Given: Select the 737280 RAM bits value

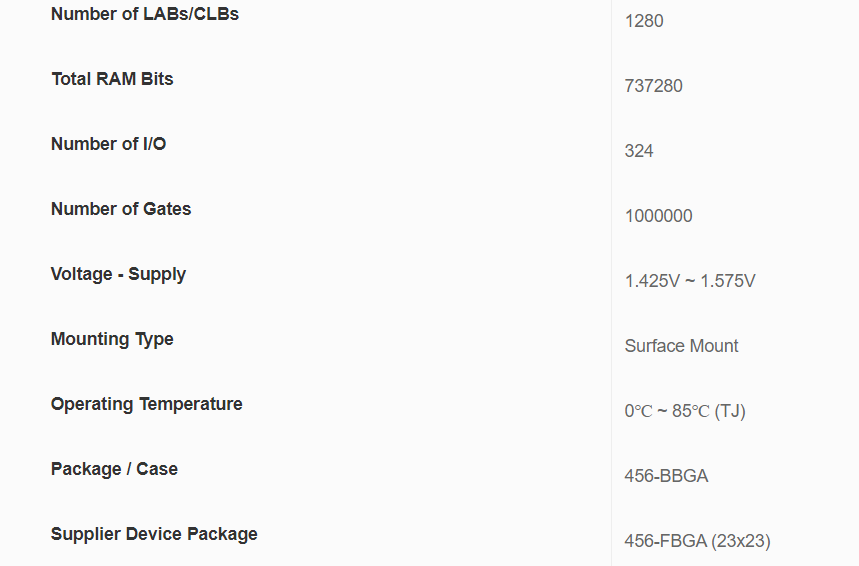Looking at the screenshot, I should point(653,86).
